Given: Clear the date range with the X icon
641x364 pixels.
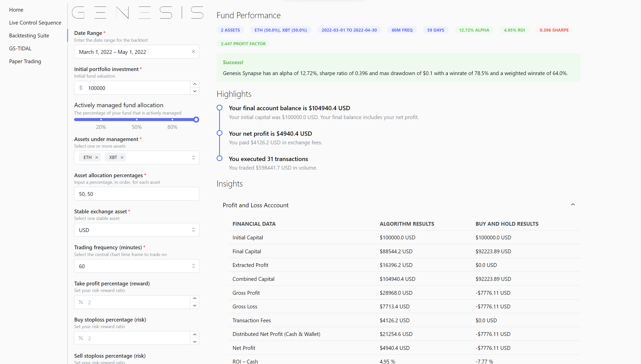Looking at the screenshot, I should [x=193, y=52].
